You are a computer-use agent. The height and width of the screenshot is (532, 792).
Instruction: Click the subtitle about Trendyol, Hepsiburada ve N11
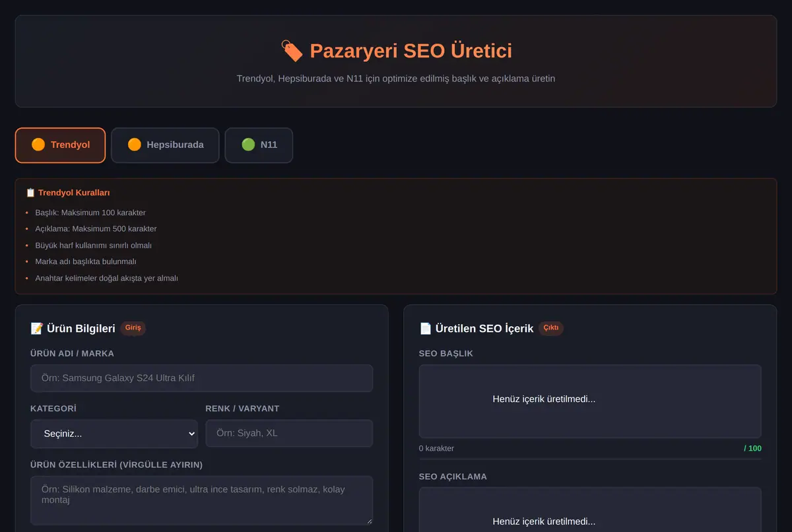click(396, 79)
